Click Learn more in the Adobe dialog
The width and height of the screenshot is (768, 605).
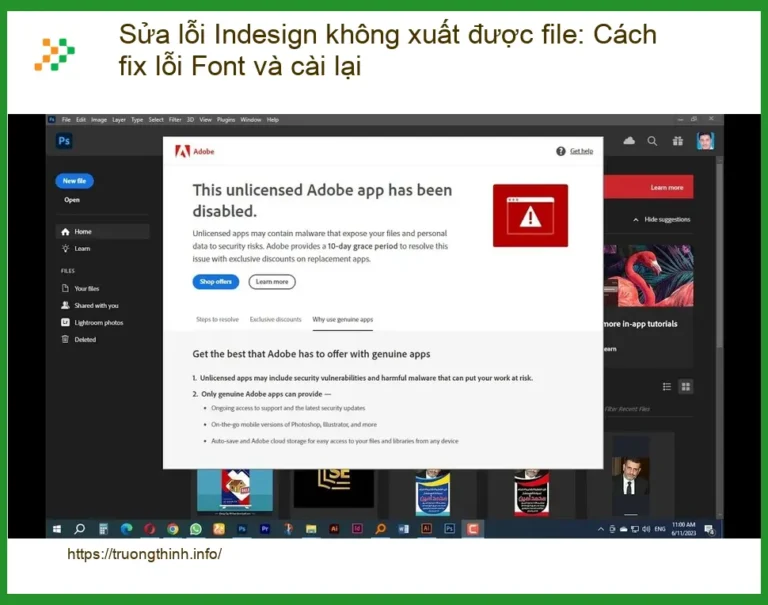click(x=272, y=282)
